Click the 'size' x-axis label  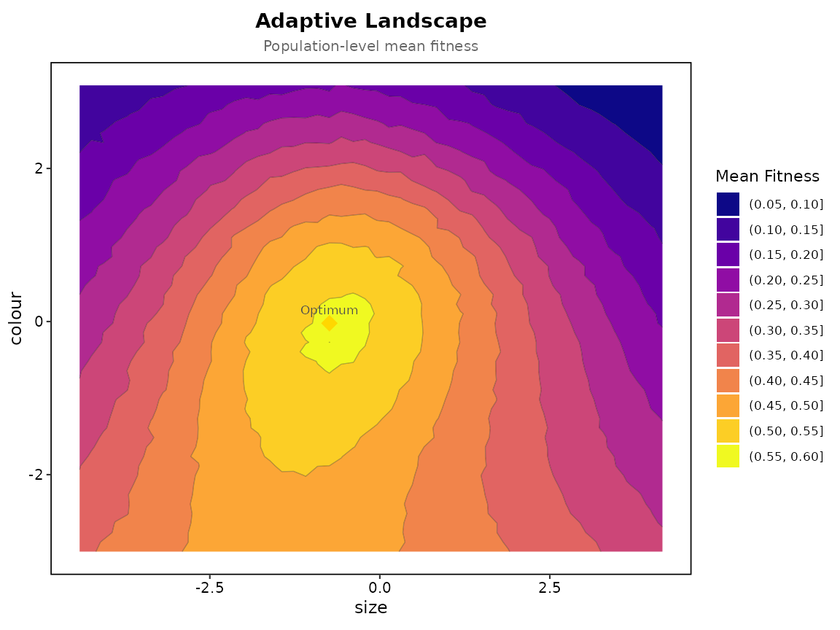[x=370, y=607]
